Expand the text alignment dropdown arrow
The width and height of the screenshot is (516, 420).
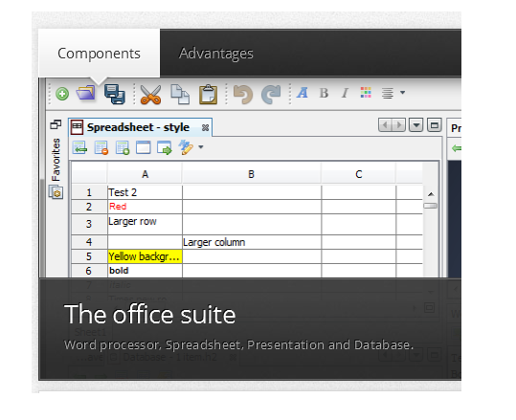(x=402, y=93)
